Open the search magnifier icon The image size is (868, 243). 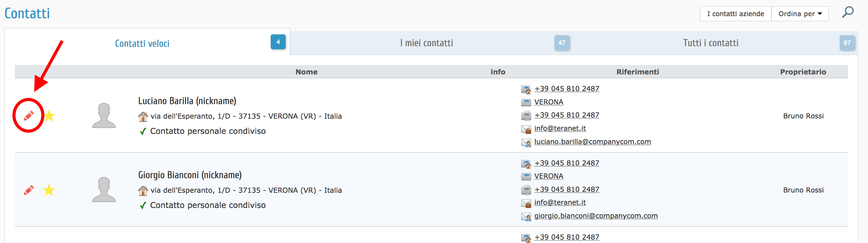[x=848, y=13]
